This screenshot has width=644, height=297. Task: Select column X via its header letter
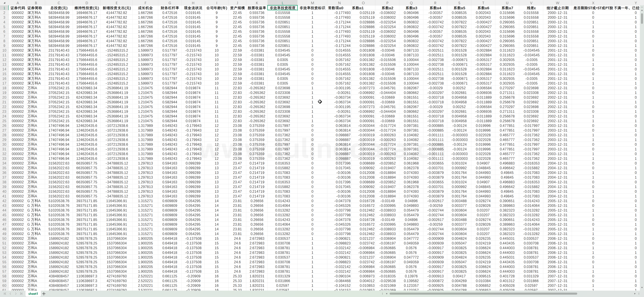593,3
